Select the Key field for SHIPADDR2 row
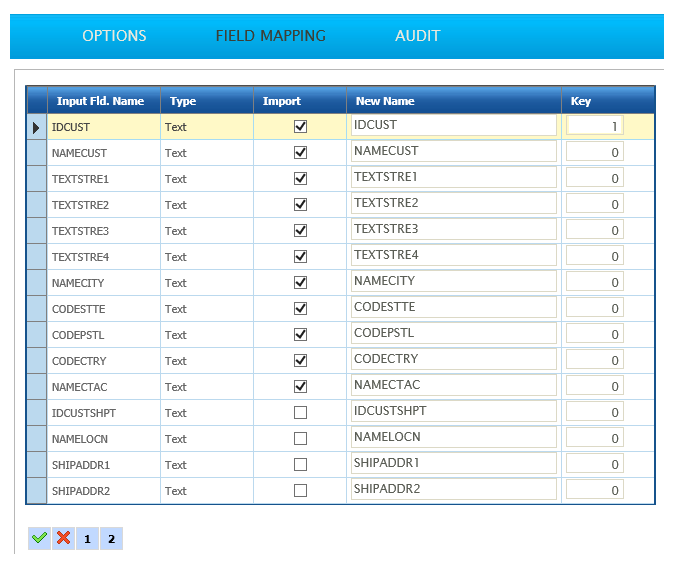674x564 pixels. pyautogui.click(x=595, y=490)
